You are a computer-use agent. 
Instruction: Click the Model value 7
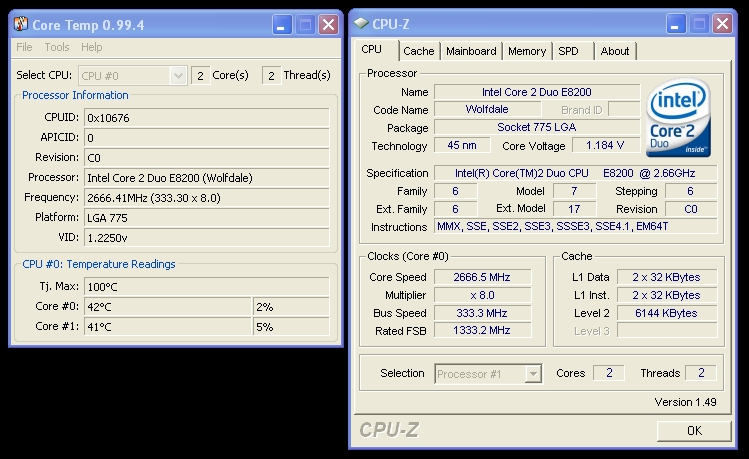pos(574,191)
